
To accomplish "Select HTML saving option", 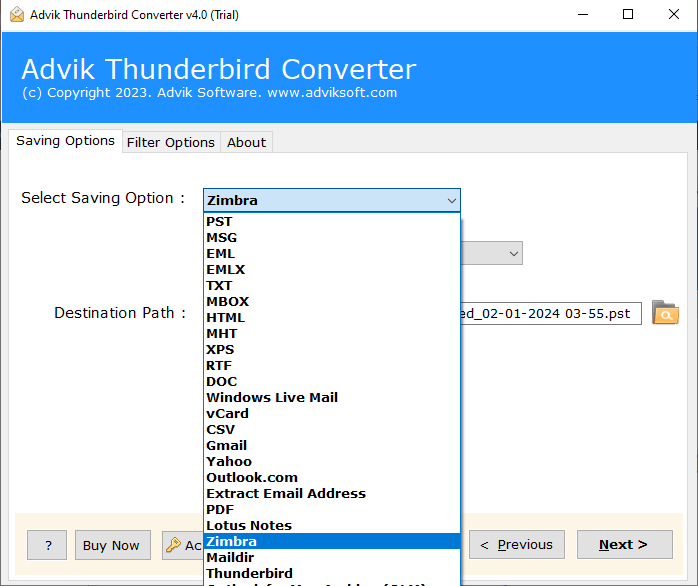I will [332, 318].
